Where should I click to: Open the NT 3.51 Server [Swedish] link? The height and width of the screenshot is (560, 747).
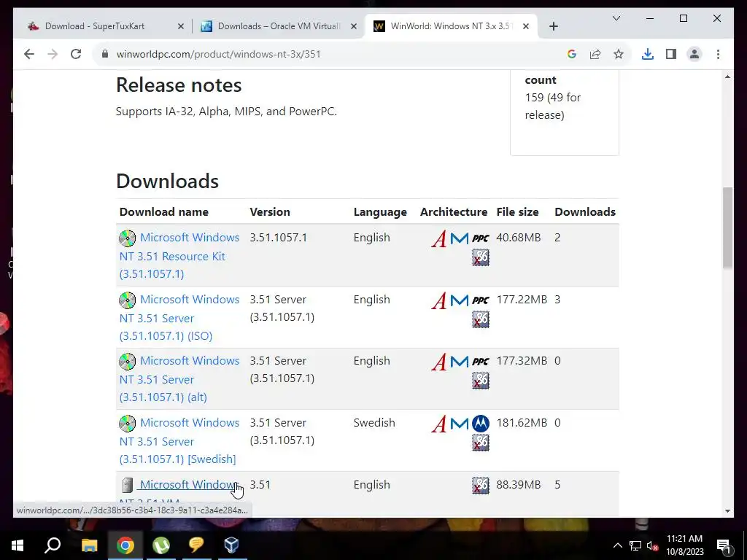point(179,441)
